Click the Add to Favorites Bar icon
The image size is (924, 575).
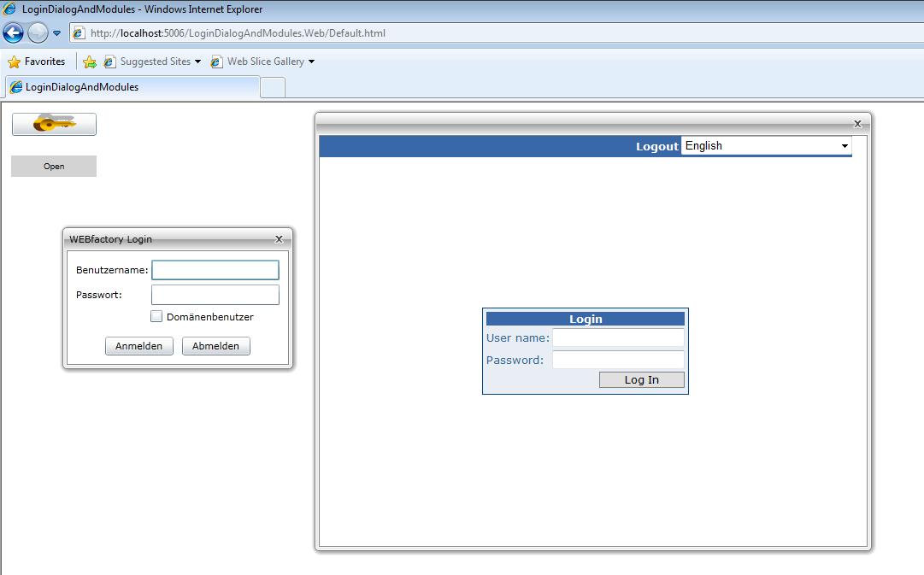(x=90, y=62)
